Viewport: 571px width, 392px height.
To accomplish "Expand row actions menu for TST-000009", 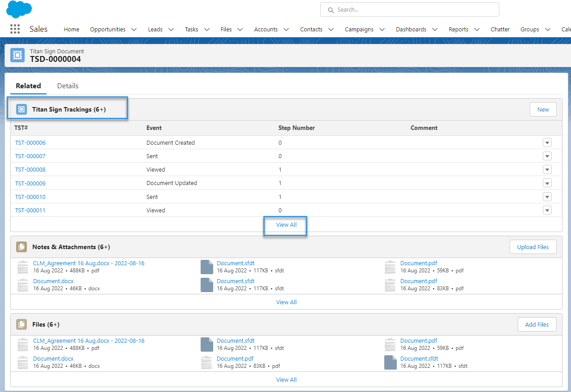I will click(547, 183).
